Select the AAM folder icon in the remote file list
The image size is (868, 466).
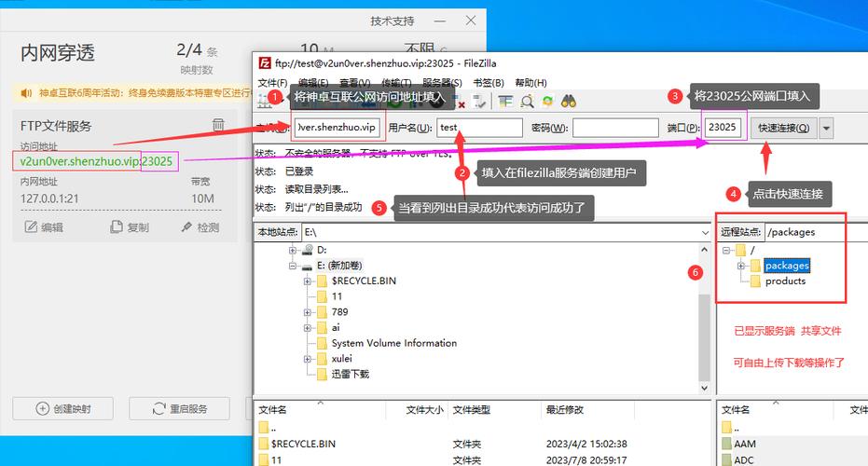[x=727, y=444]
